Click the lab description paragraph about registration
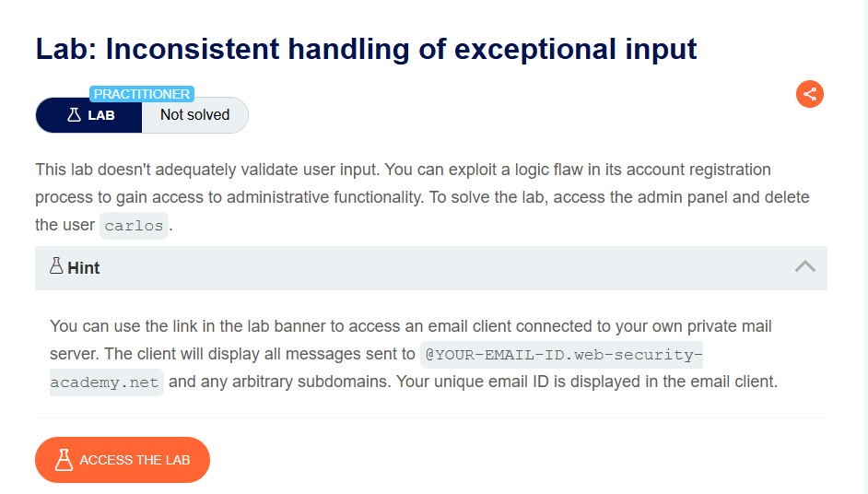The image size is (868, 494). [422, 197]
